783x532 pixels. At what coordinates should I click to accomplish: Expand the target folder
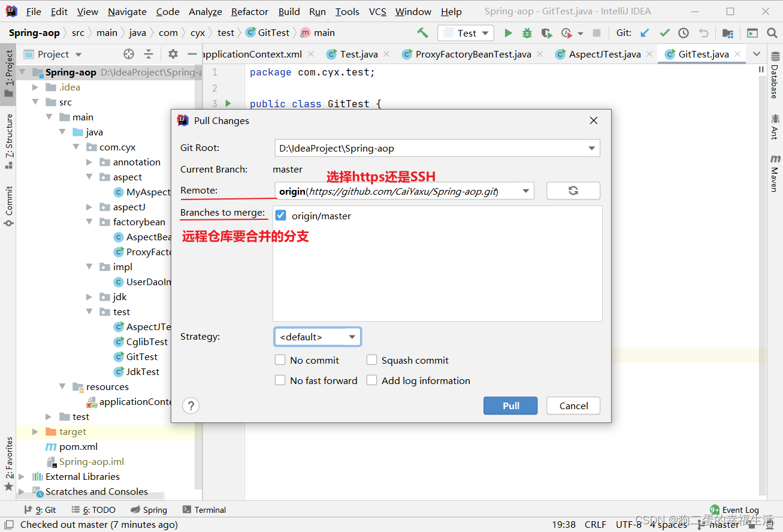click(x=35, y=431)
